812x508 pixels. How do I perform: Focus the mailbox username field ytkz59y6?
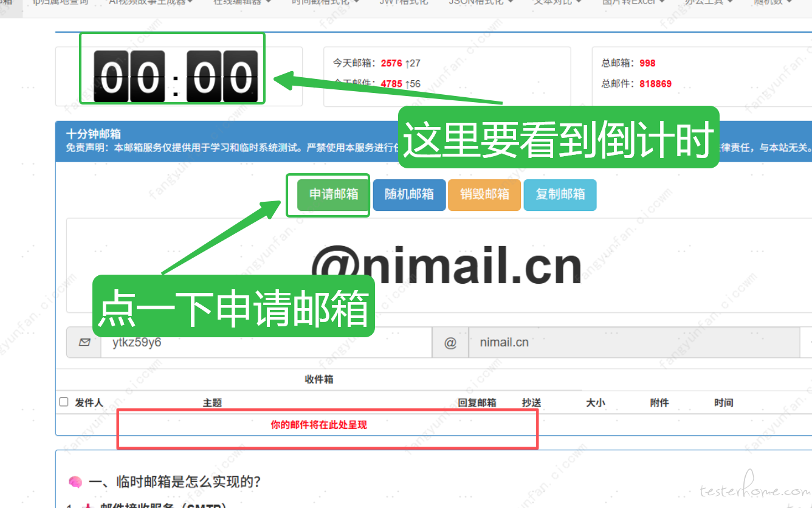point(266,343)
